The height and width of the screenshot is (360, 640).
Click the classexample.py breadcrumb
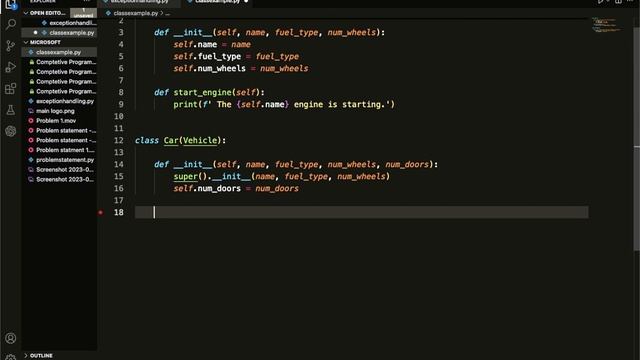(x=136, y=13)
